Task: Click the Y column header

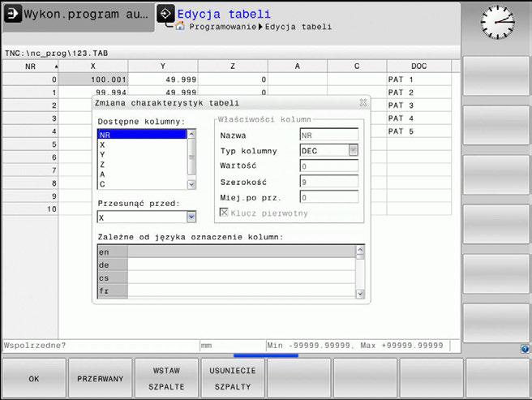Action: [163, 67]
